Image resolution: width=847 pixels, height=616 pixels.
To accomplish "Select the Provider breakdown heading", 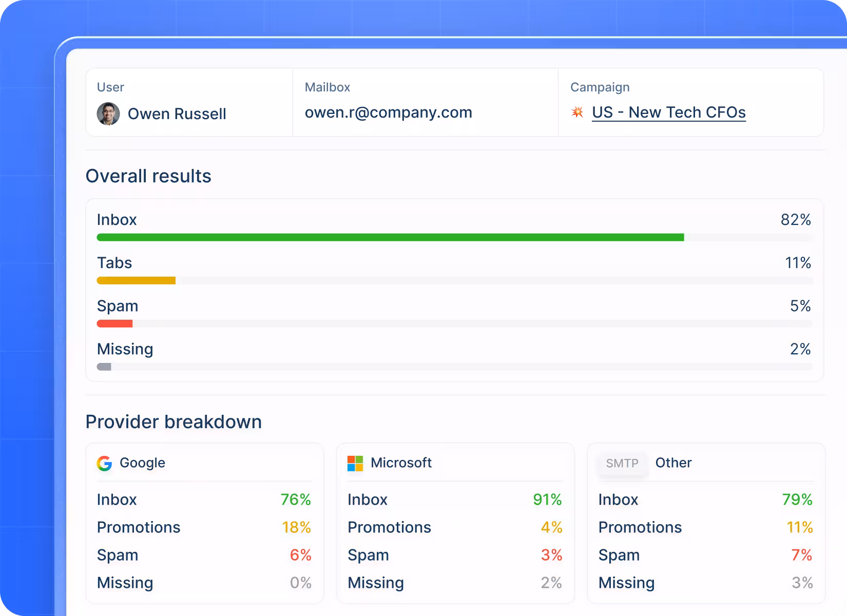I will (x=174, y=422).
